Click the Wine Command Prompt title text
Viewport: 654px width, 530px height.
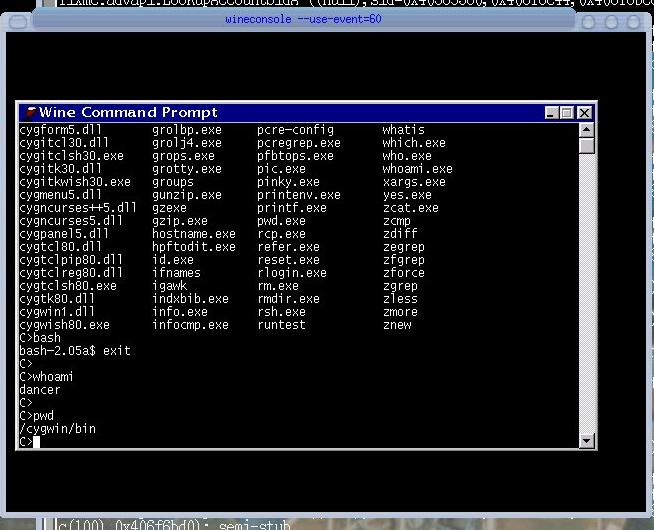[128, 112]
